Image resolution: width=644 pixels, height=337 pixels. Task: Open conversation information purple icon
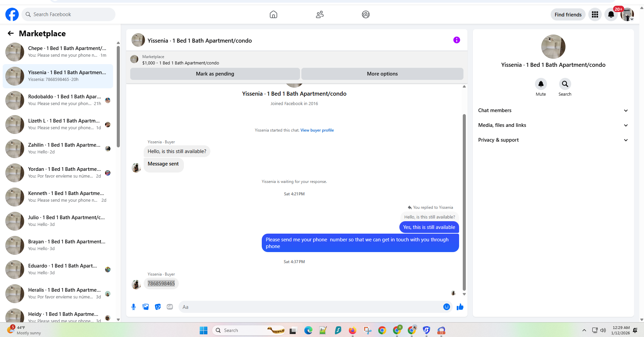pyautogui.click(x=457, y=40)
